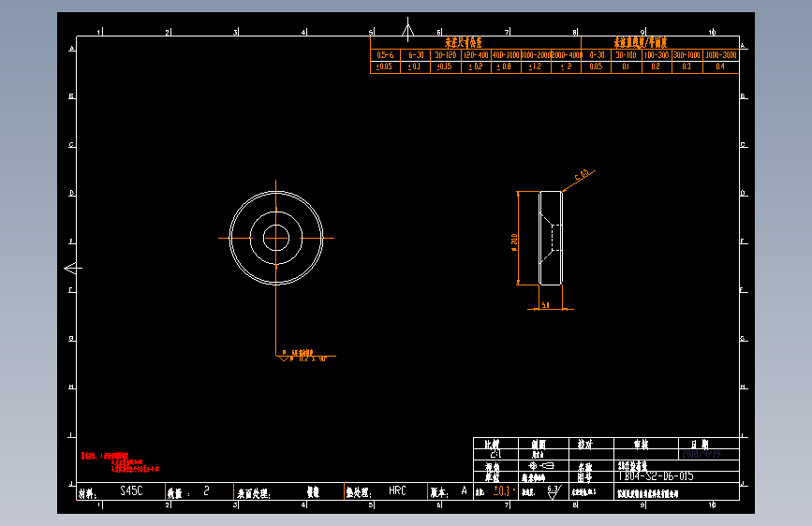Screen dimensions: 812x526
Task: Click the "±0.1" tolerance under 6-30
Action: pos(415,66)
